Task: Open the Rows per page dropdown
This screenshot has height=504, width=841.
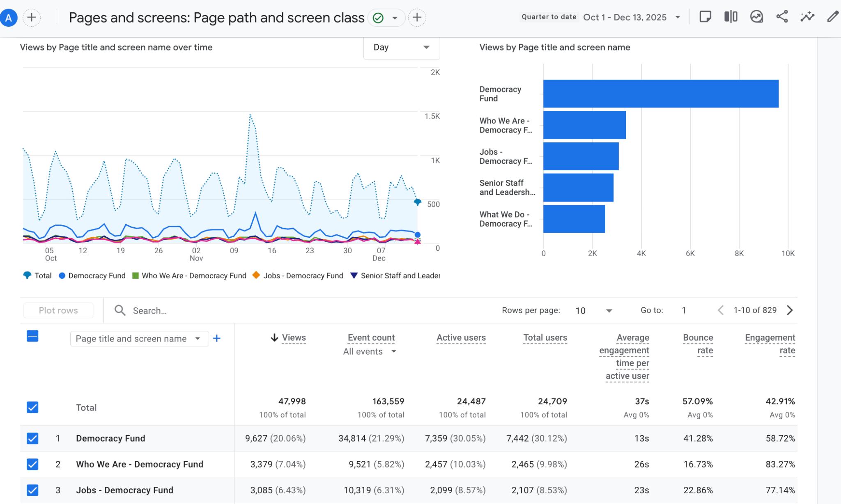Action: (x=594, y=311)
